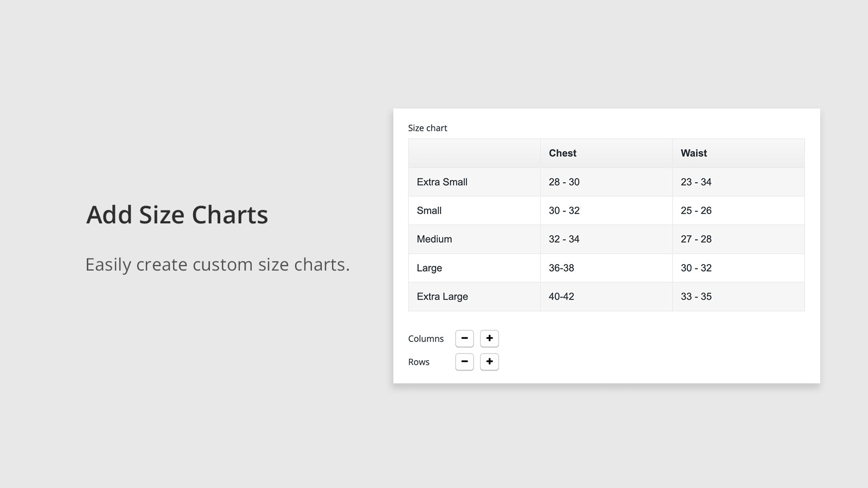The height and width of the screenshot is (488, 868).
Task: Click the minus icon beside Columns
Action: [464, 338]
